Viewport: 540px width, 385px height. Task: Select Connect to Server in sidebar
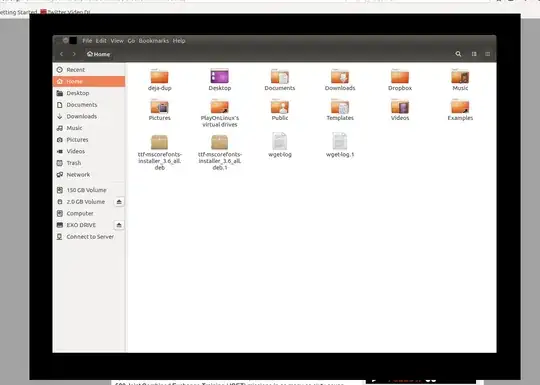89,237
